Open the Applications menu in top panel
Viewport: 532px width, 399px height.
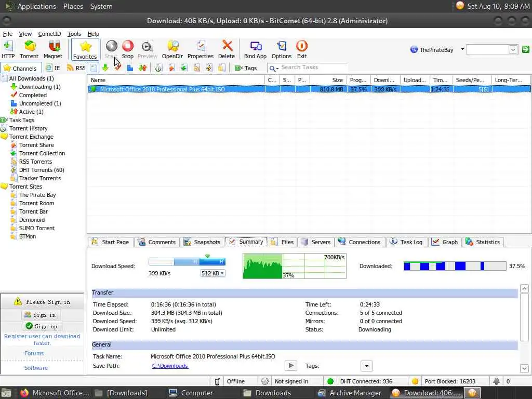pyautogui.click(x=37, y=6)
